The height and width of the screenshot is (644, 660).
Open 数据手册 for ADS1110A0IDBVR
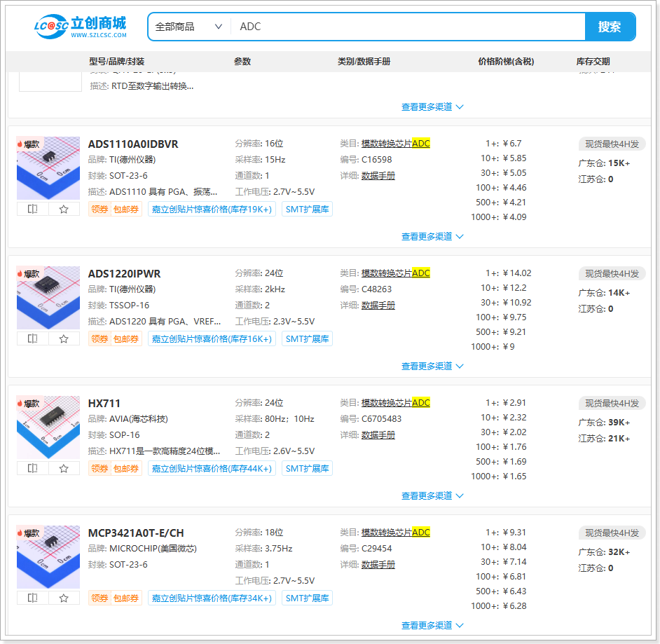click(378, 176)
